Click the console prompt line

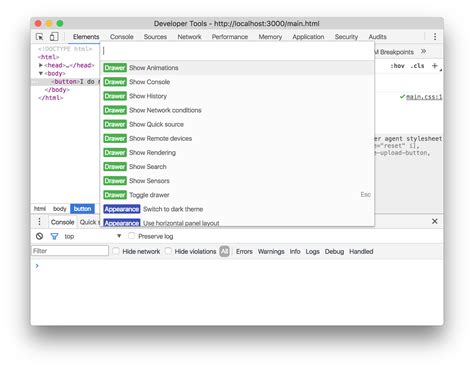237,266
